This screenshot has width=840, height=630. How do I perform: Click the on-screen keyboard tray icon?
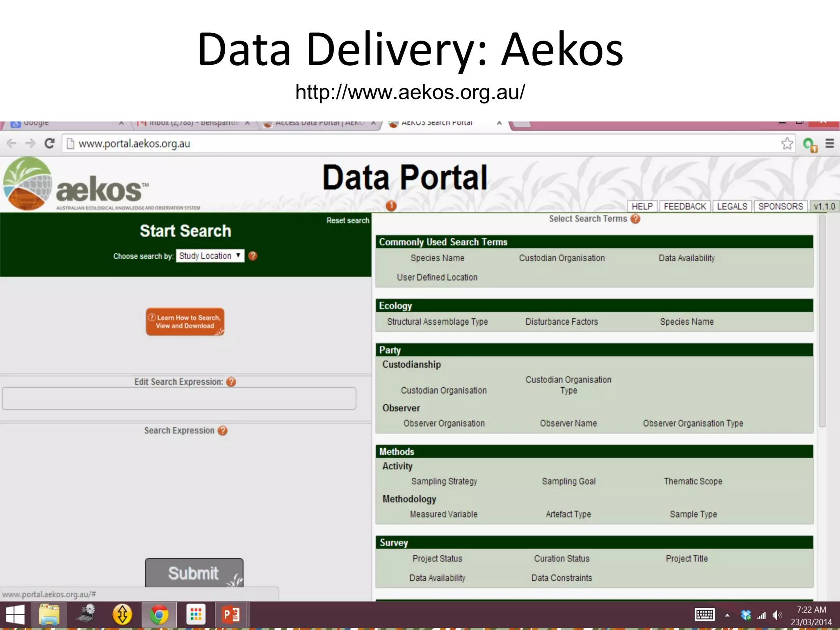tap(705, 615)
